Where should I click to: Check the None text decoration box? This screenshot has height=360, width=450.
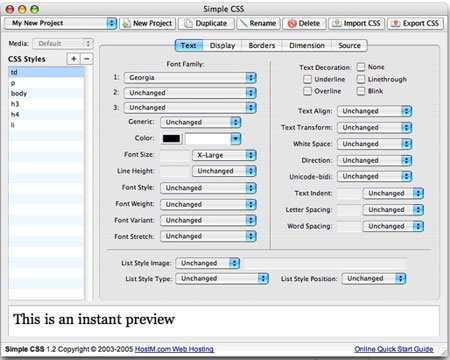(x=361, y=67)
